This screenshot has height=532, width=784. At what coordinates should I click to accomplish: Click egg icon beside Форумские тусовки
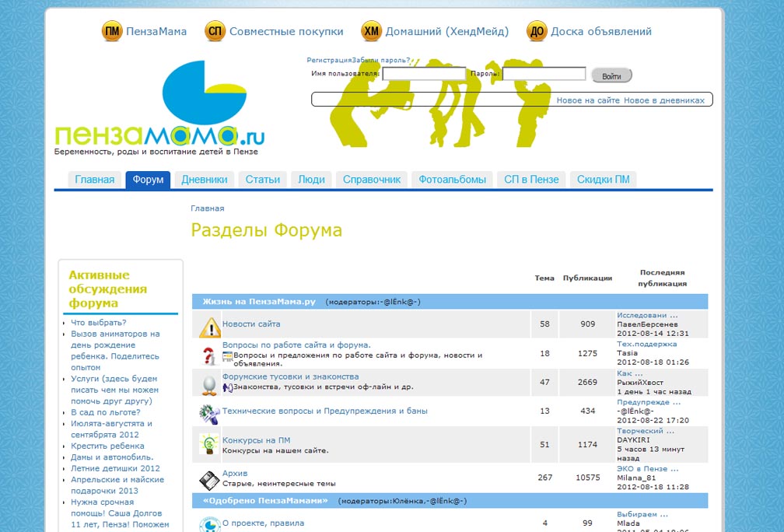click(x=209, y=385)
